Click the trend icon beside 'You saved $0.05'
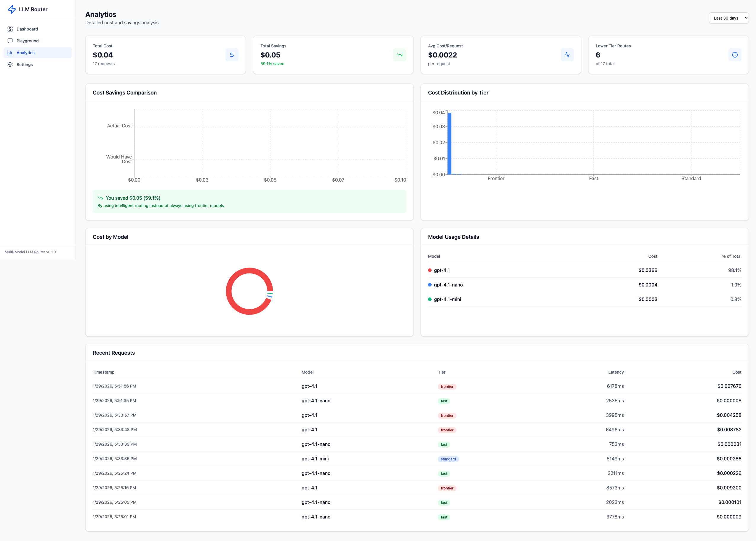Viewport: 756px width, 541px height. (x=100, y=198)
